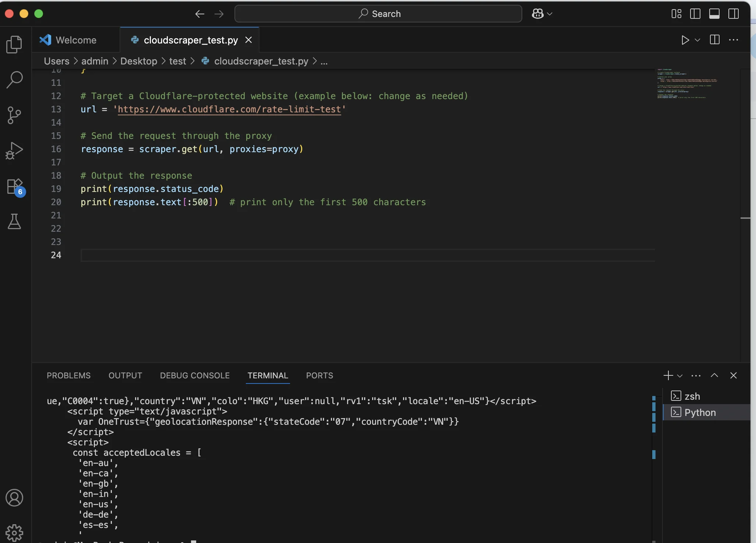Click the '# Output the response' comment
756x543 pixels.
click(136, 176)
